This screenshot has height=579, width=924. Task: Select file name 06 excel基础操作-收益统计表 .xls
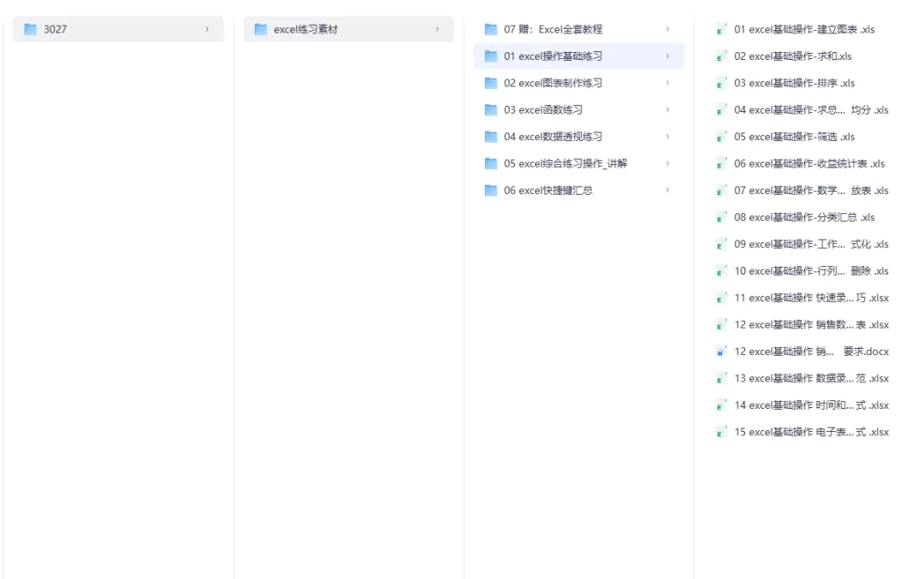pos(809,163)
